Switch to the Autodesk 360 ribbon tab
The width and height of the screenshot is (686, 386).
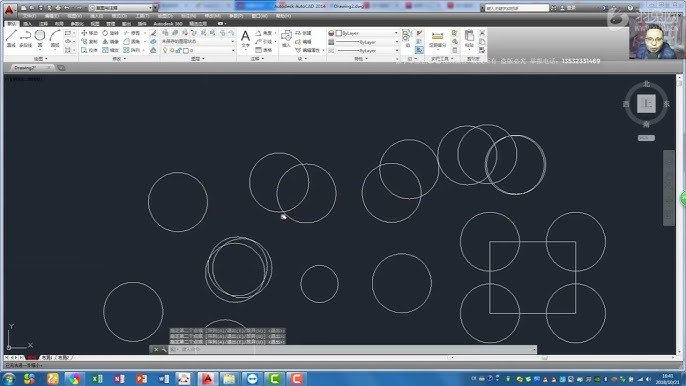(x=168, y=24)
